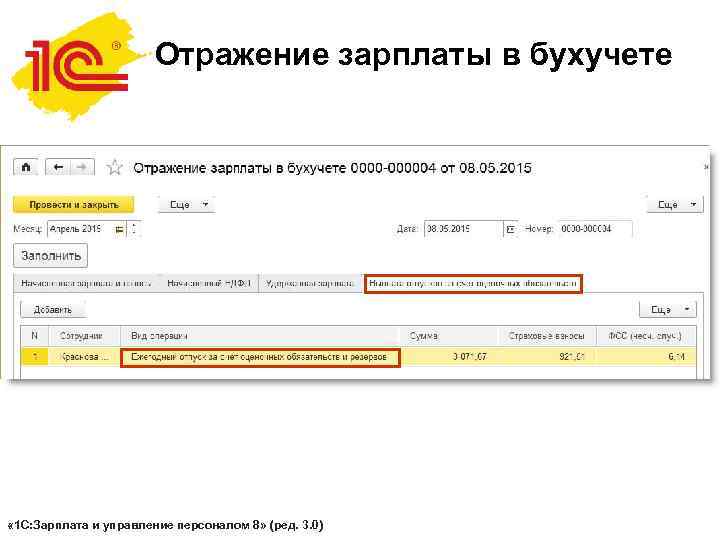Navigate back with the left arrow
The width and height of the screenshot is (720, 540).
coord(58,167)
